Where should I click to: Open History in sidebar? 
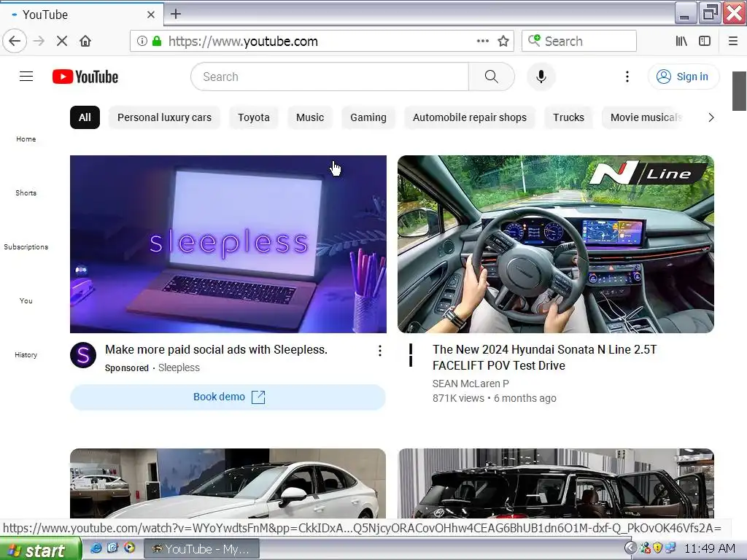26,354
